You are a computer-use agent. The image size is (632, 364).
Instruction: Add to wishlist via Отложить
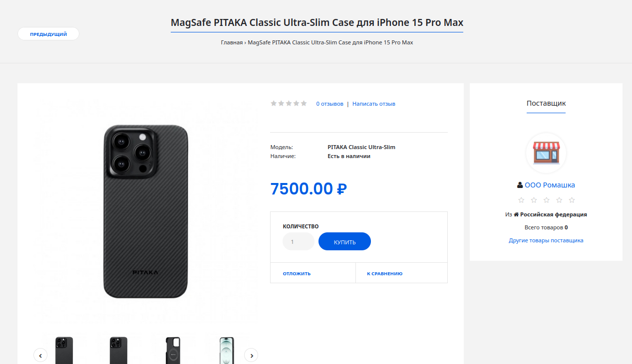[x=297, y=273]
